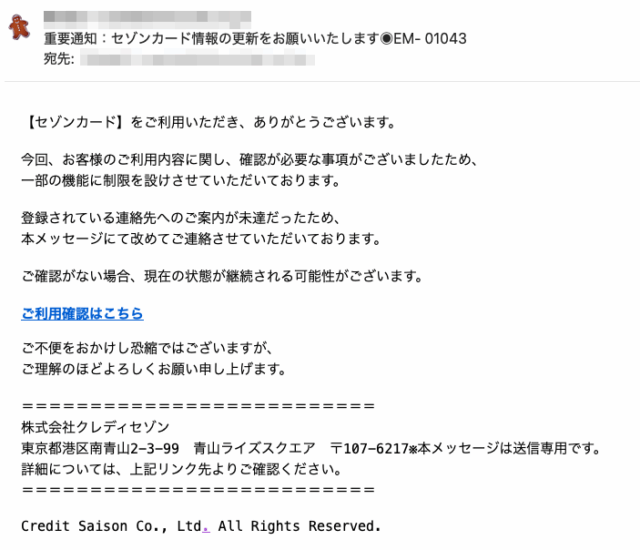Click the blurred sender name in header
The width and height of the screenshot is (640, 550).
[147, 16]
